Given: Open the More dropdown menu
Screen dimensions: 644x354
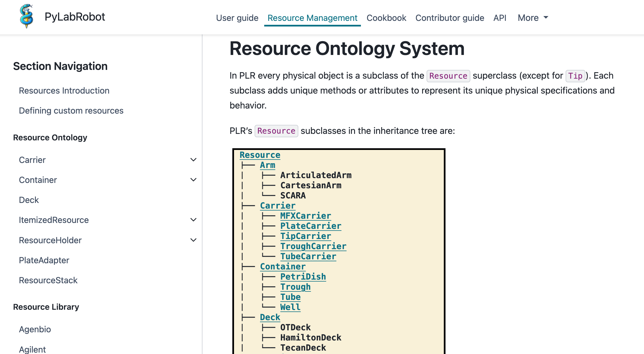Looking at the screenshot, I should pyautogui.click(x=533, y=18).
